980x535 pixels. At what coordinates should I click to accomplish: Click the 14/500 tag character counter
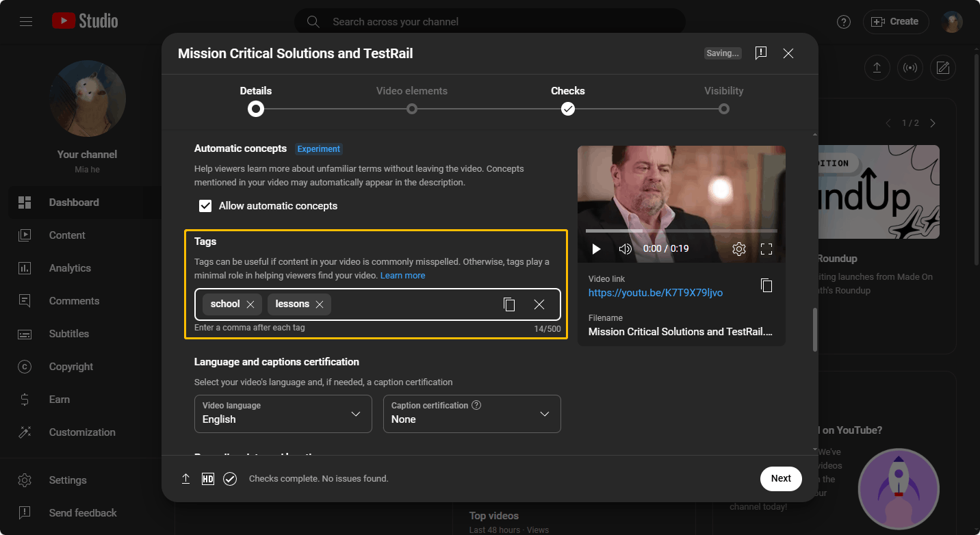[x=547, y=328]
